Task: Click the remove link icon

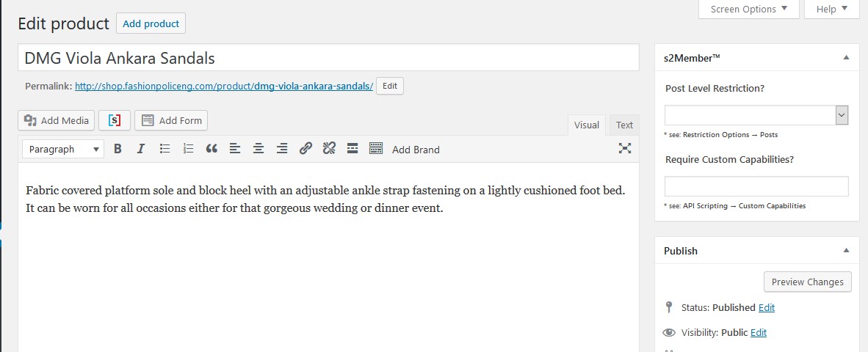Action: point(329,149)
